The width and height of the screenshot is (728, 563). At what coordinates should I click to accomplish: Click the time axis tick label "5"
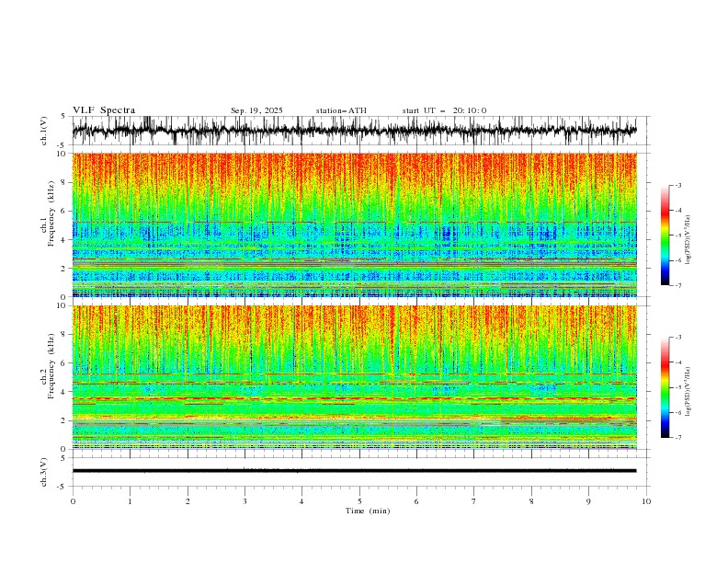click(x=359, y=501)
